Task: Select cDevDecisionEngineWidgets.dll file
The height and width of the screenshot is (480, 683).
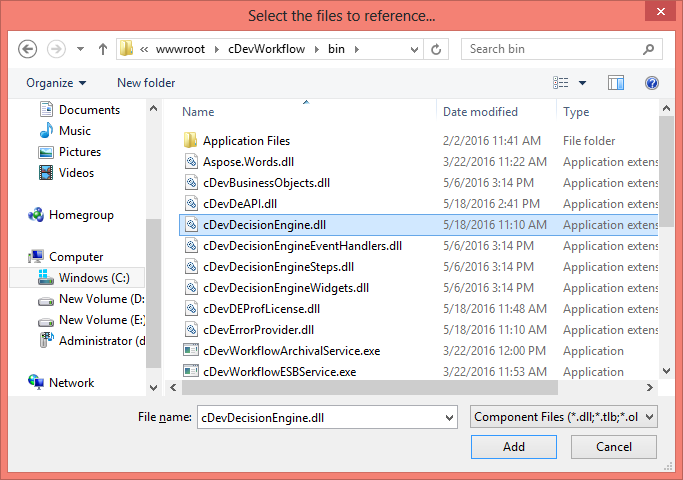Action: [286, 287]
